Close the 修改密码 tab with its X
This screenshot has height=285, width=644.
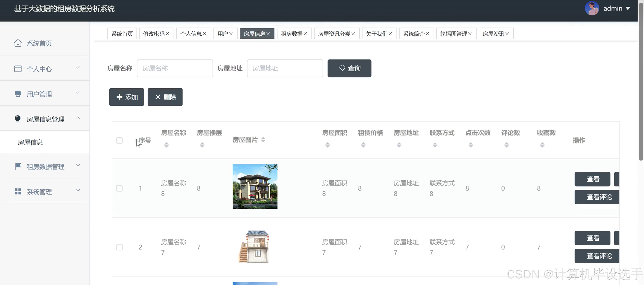point(168,34)
